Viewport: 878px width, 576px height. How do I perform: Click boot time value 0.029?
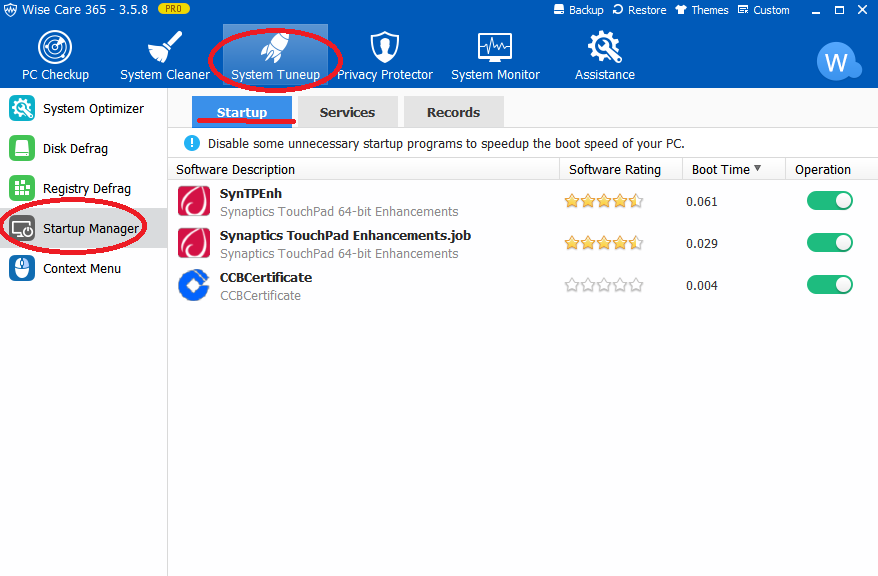[702, 243]
